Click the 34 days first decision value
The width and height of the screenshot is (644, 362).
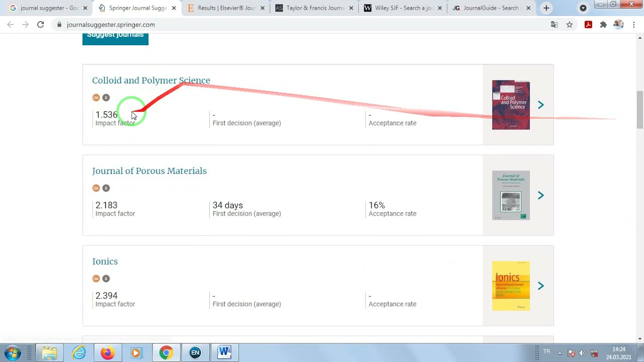(x=227, y=205)
